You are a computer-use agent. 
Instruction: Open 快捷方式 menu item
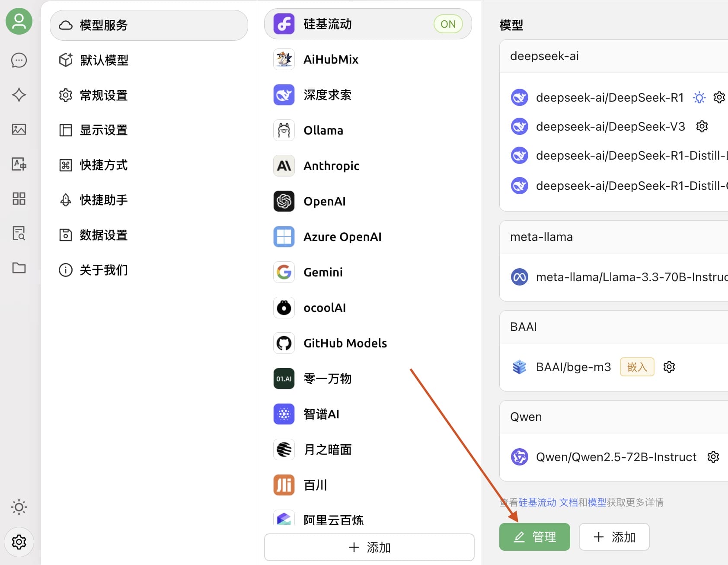tap(149, 165)
